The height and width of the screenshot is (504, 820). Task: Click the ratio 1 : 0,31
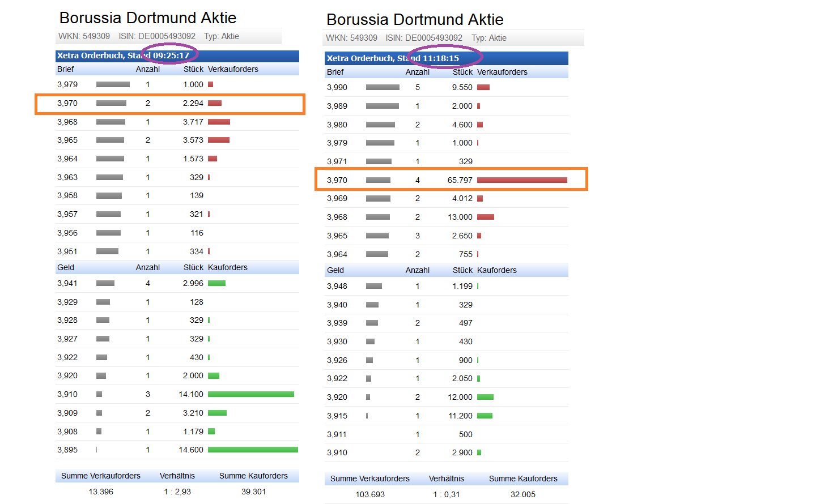pyautogui.click(x=447, y=494)
